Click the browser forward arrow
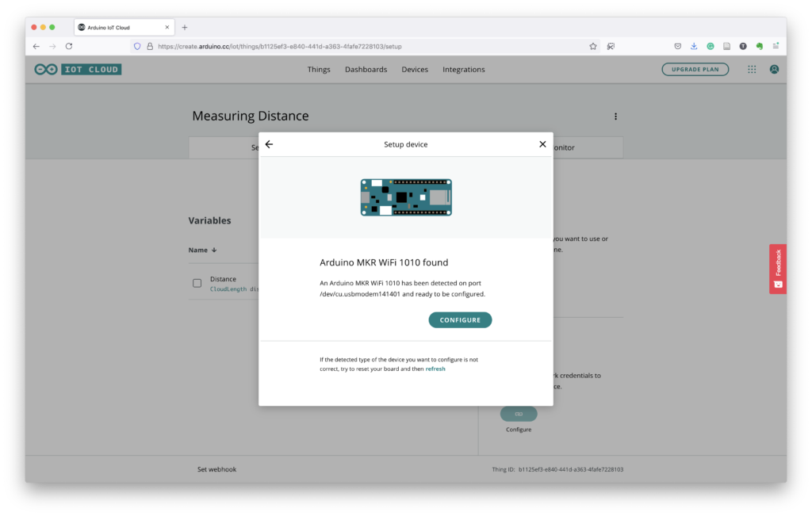The height and width of the screenshot is (516, 812). [52, 47]
